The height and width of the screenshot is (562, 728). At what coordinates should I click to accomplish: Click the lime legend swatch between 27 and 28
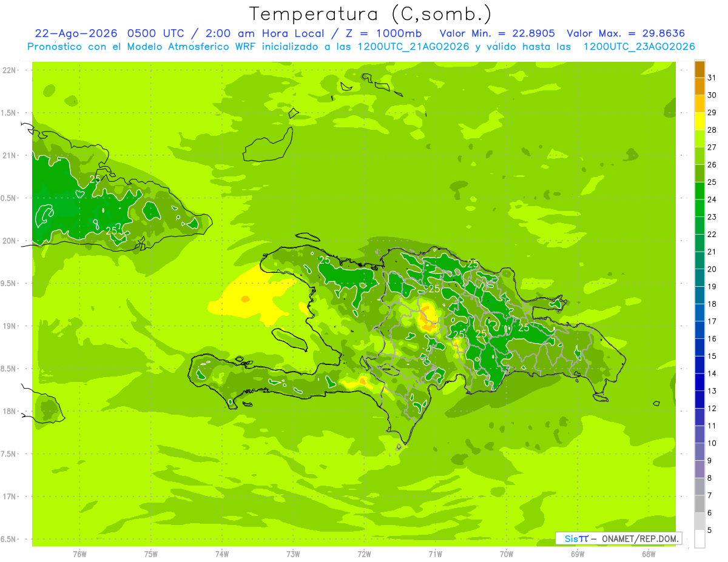click(699, 138)
